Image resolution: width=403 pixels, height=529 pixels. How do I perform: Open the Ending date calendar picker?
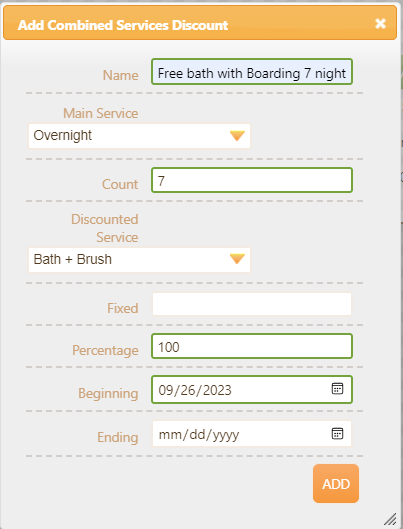[337, 433]
